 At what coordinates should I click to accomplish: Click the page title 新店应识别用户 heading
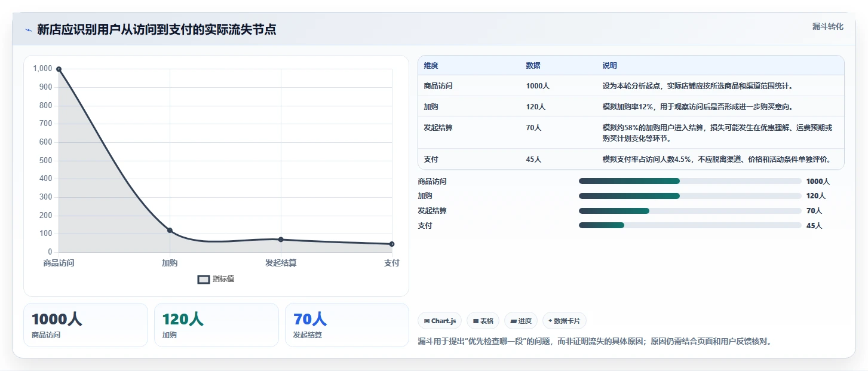tap(157, 30)
